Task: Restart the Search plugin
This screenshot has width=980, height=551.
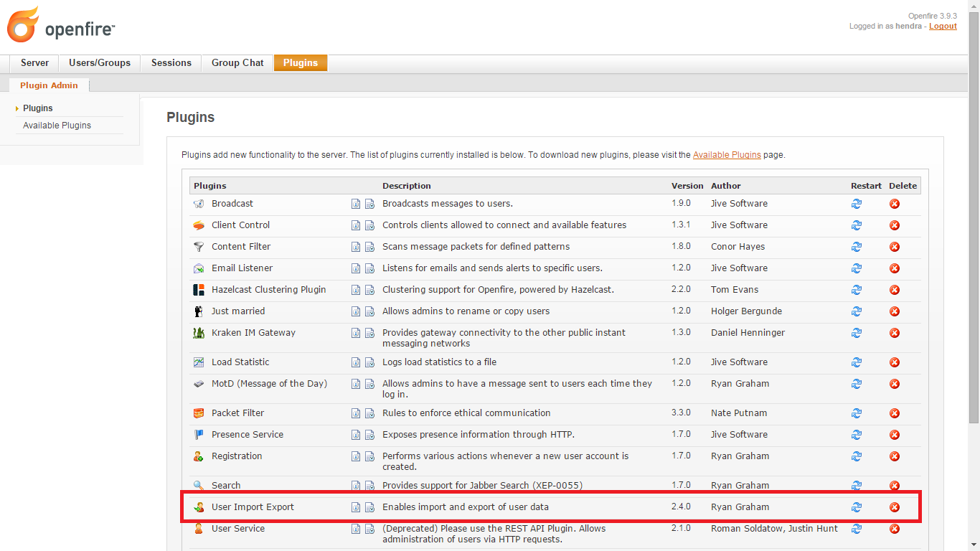Action: tap(857, 486)
